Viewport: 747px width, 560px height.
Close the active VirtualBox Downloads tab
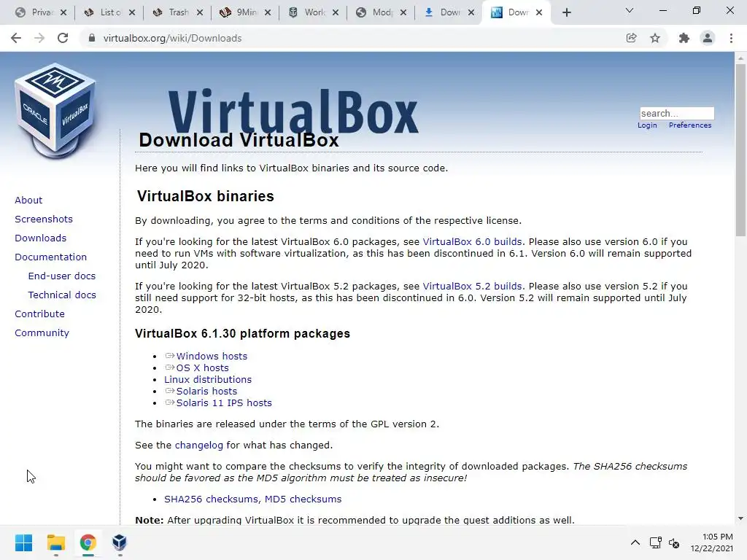pyautogui.click(x=539, y=13)
